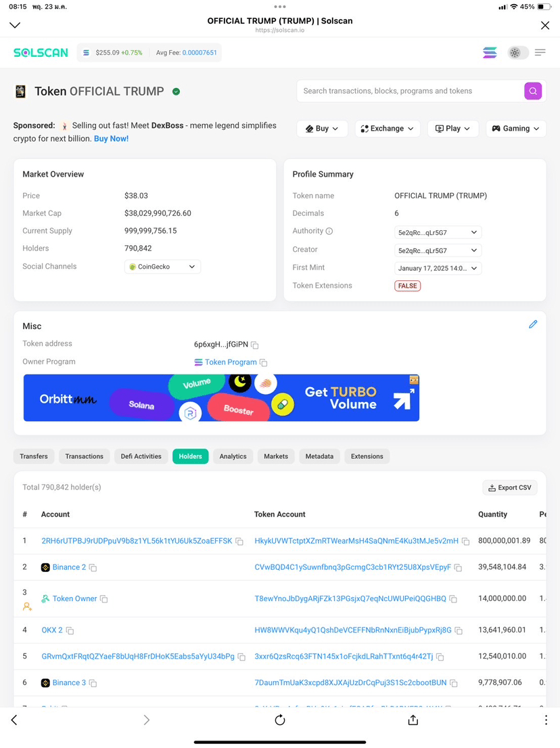Viewport: 560px width, 748px height.
Task: Collapse the in-app browser with down chevron
Action: click(x=15, y=25)
